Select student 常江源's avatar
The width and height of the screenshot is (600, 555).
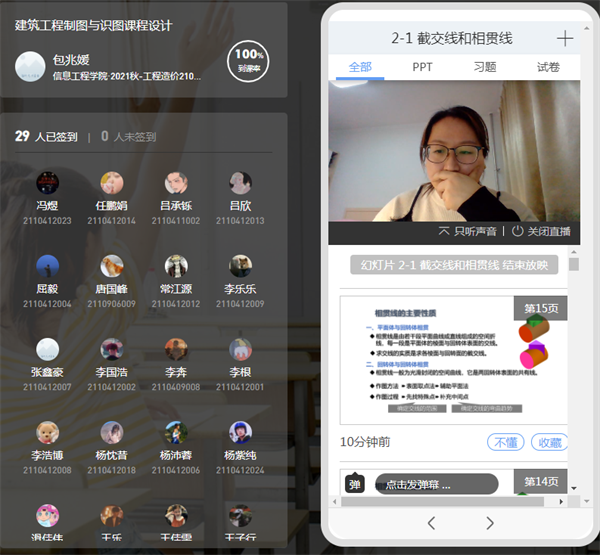pos(176,266)
